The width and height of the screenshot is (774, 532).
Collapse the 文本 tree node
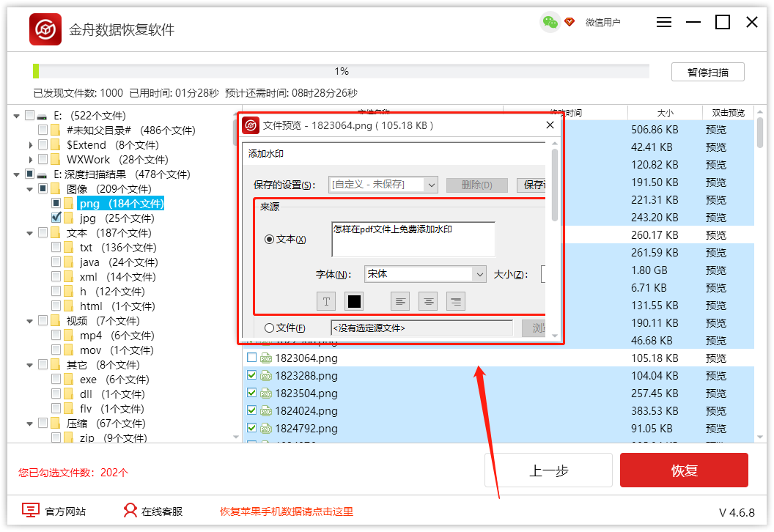coord(29,233)
